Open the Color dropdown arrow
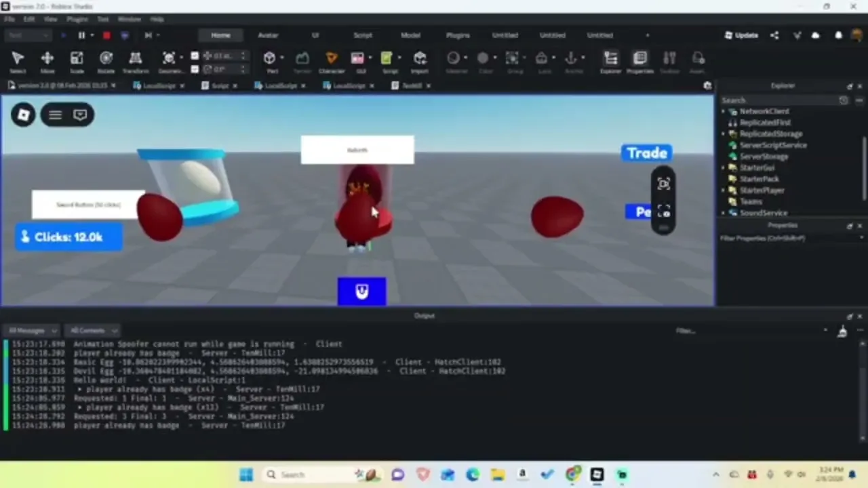Screen dimensions: 868x488 point(495,58)
